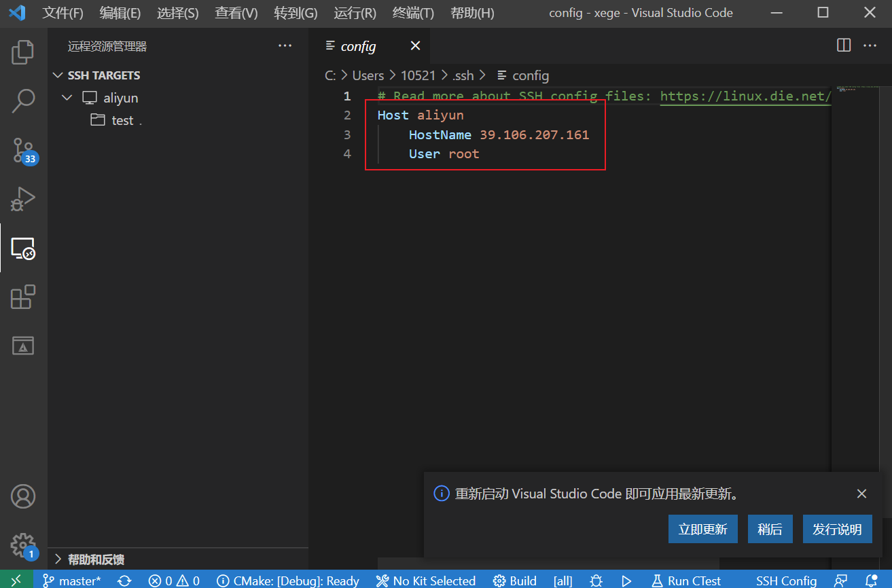Image resolution: width=892 pixels, height=588 pixels.
Task: Open errors and warnings count
Action: [175, 581]
